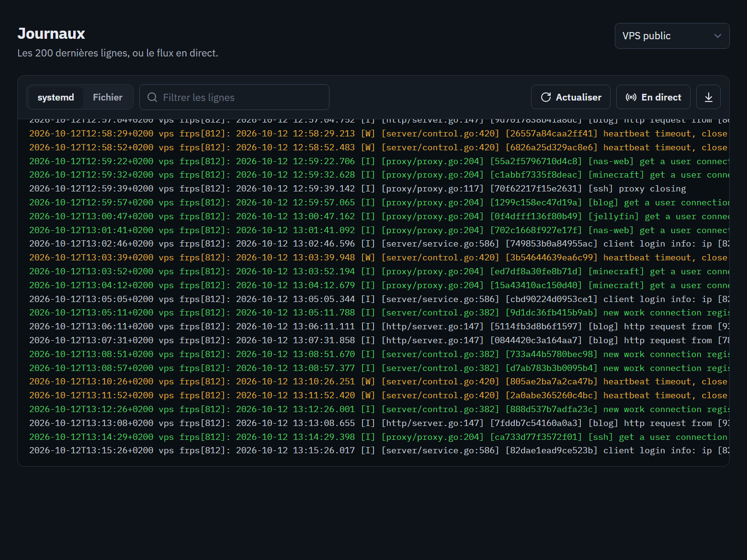Click the 13:14:29 ssh user connection line
747x560 pixels.
[x=378, y=437]
